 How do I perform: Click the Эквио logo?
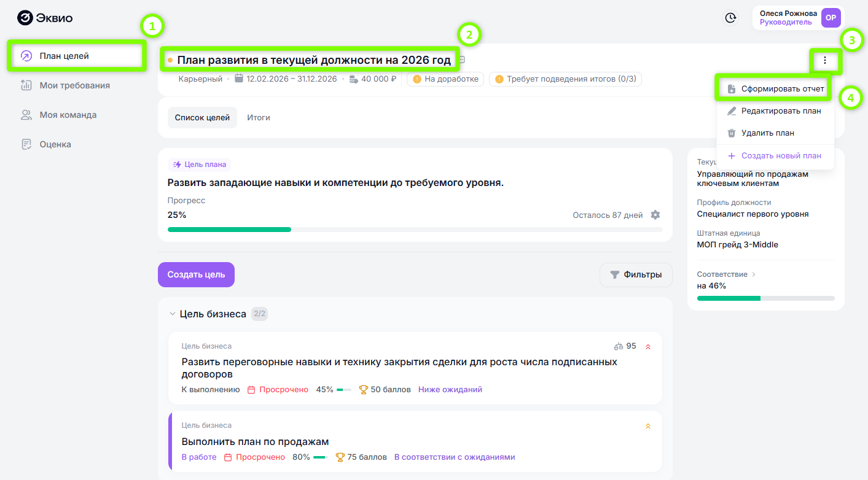[x=45, y=18]
